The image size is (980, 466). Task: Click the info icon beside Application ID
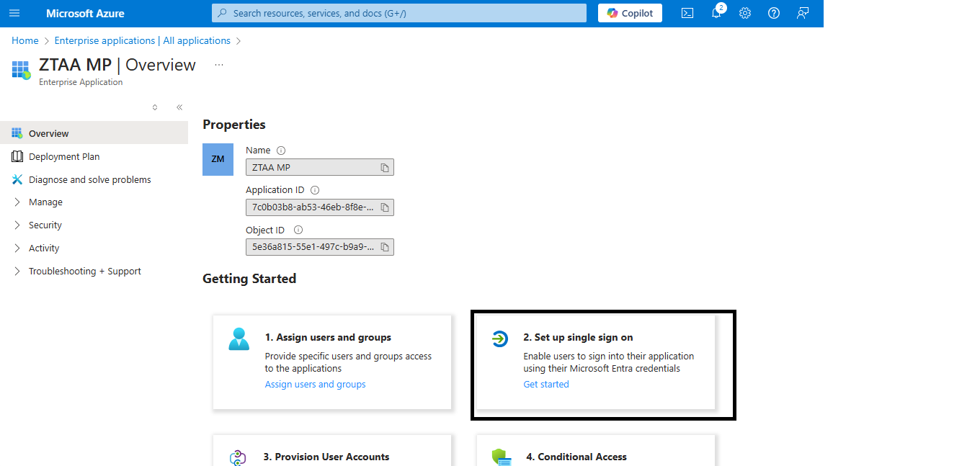tap(315, 190)
